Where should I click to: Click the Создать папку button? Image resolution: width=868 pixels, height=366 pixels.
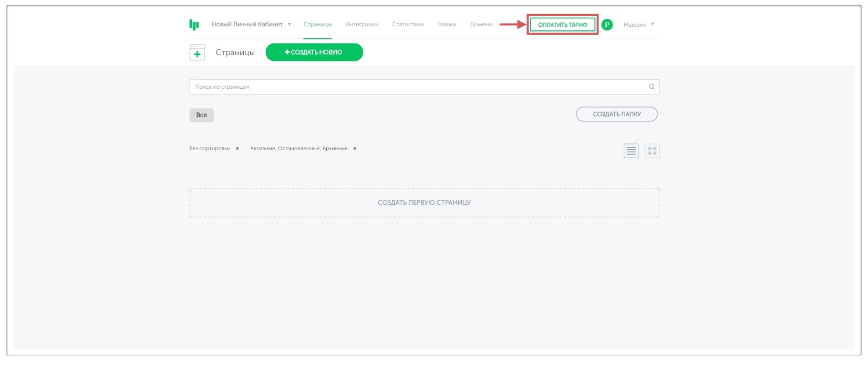point(616,114)
